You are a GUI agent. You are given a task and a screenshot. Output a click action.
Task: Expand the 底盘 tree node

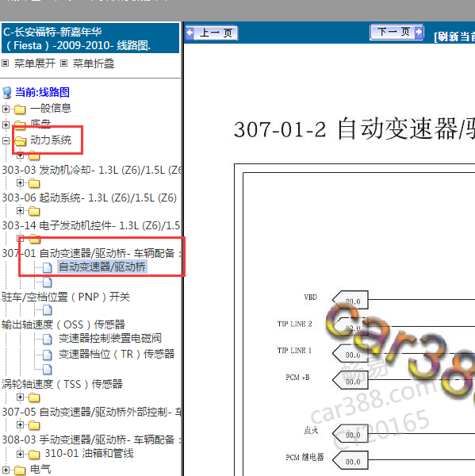pyautogui.click(x=6, y=125)
